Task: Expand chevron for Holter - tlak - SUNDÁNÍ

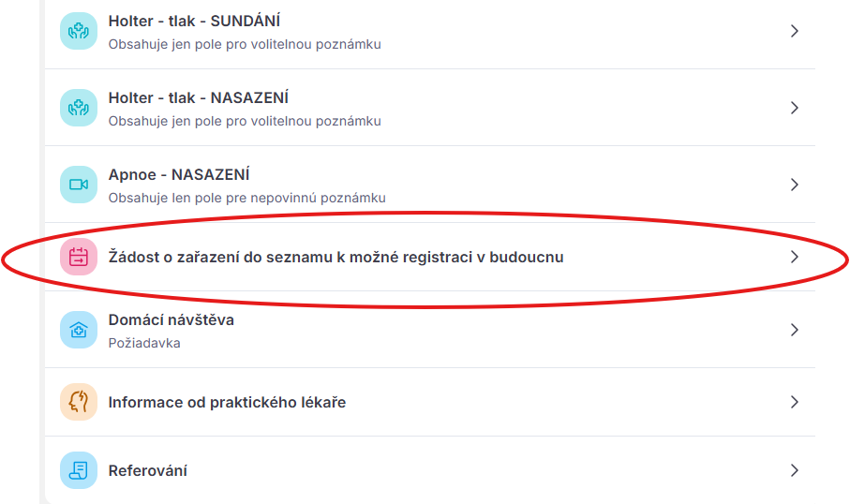Action: (x=795, y=31)
